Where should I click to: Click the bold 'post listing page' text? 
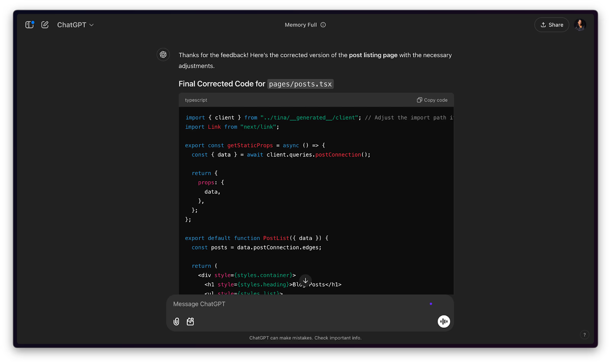373,55
